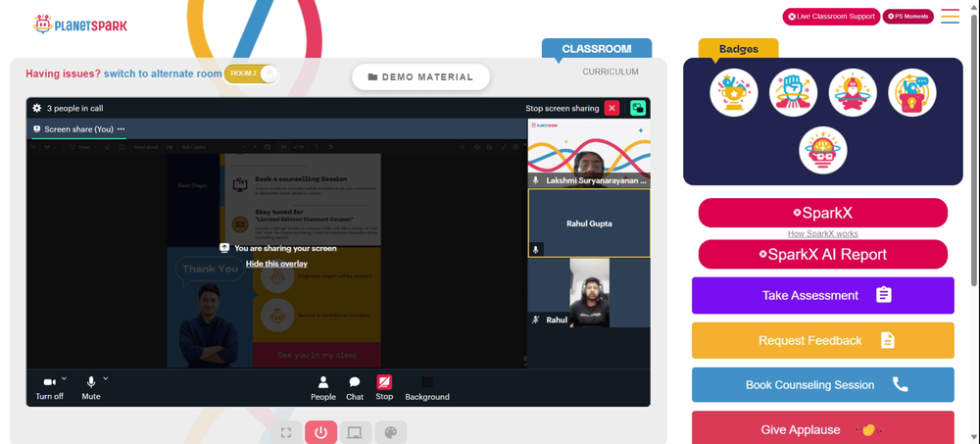
Task: Switch to the Classroom tab
Action: pos(596,49)
